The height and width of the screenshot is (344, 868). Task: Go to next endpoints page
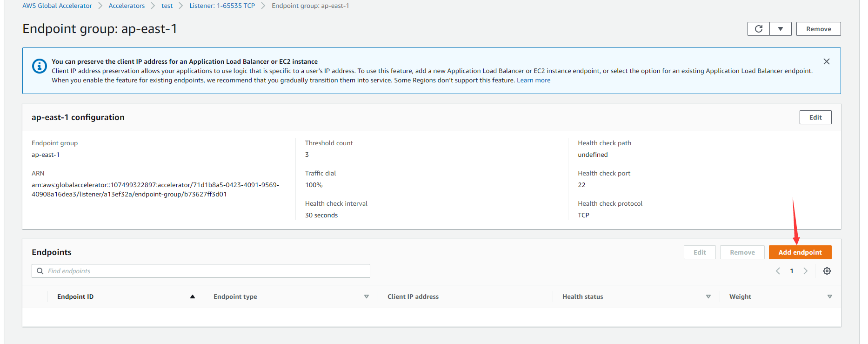coord(806,271)
